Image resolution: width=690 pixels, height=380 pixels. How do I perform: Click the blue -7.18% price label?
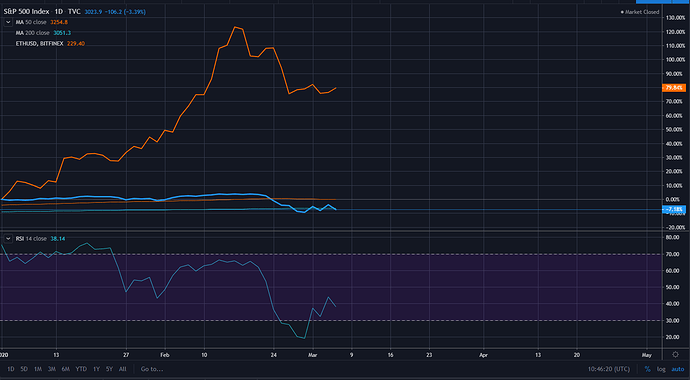pyautogui.click(x=673, y=209)
